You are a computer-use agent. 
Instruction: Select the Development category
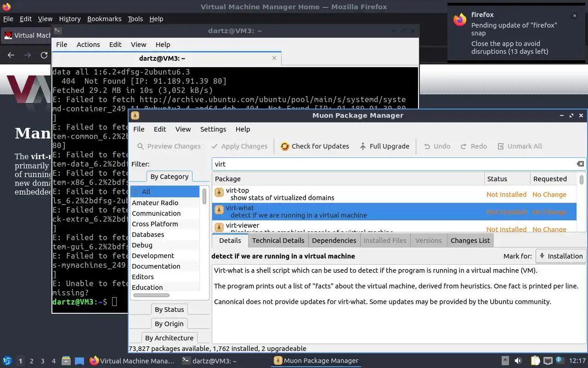[x=165, y=256]
